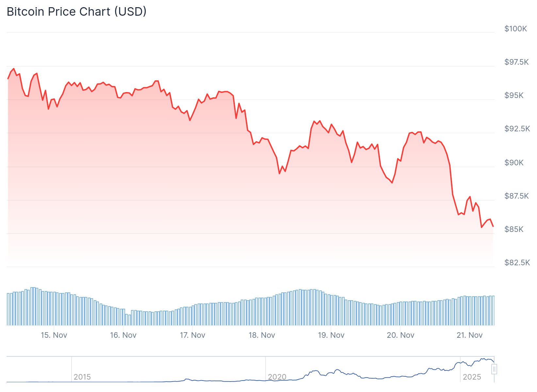Click the 2015 label in the navigator

point(82,377)
